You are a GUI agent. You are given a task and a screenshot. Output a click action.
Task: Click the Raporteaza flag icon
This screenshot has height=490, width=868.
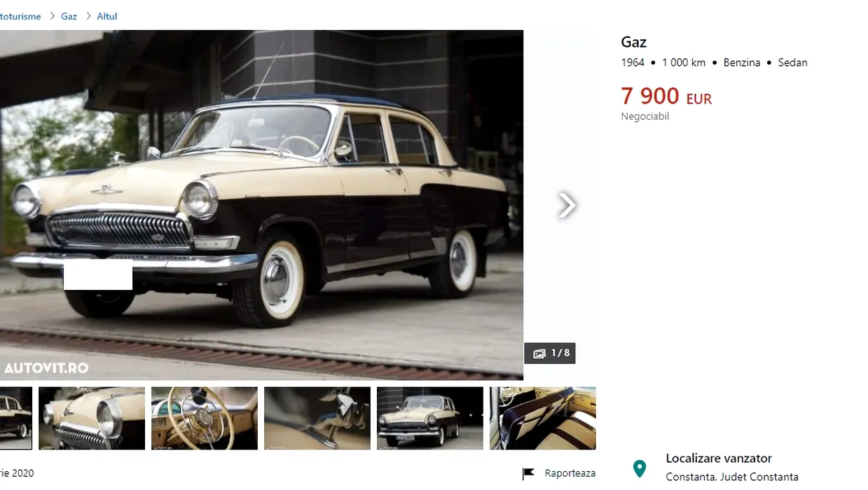pyautogui.click(x=528, y=474)
